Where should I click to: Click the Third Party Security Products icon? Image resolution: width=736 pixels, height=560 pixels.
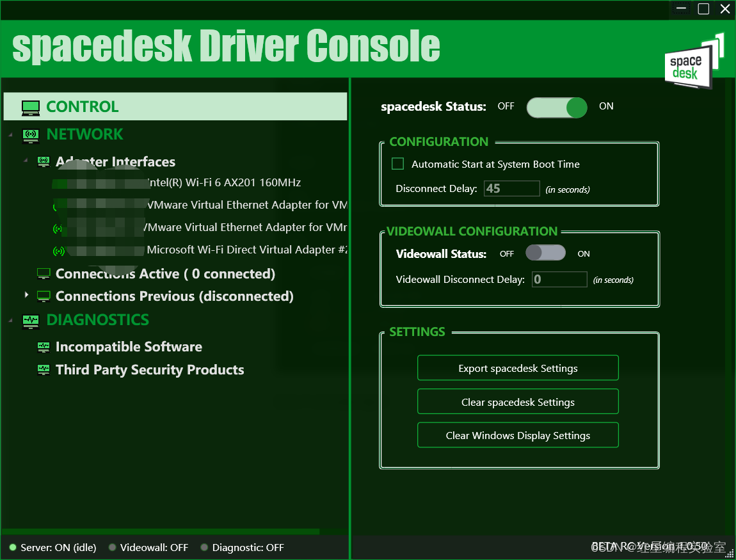(x=44, y=370)
